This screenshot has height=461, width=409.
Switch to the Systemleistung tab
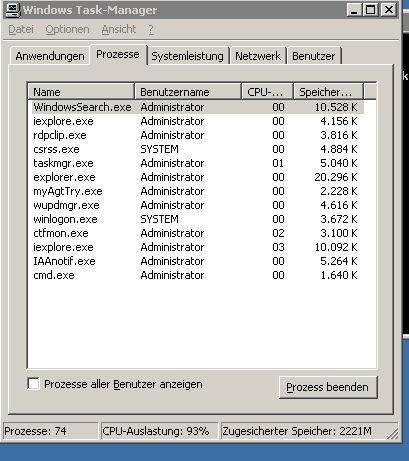(188, 56)
